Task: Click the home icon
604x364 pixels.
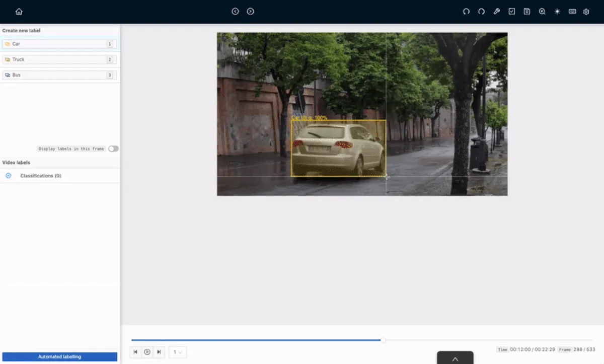Action: tap(19, 12)
